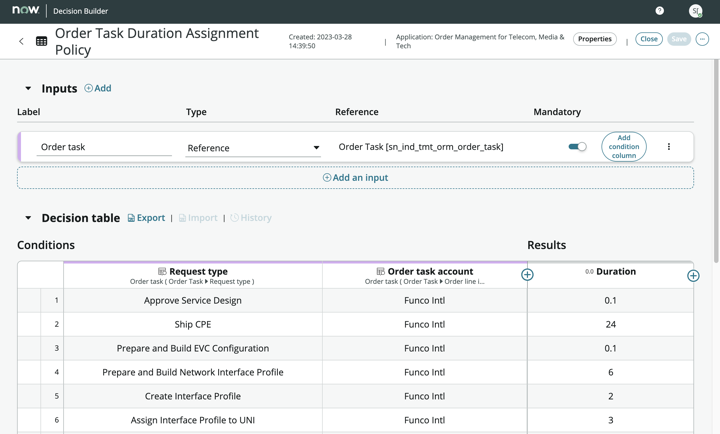
Task: Click the Create Interface Profile cell
Action: (x=193, y=396)
